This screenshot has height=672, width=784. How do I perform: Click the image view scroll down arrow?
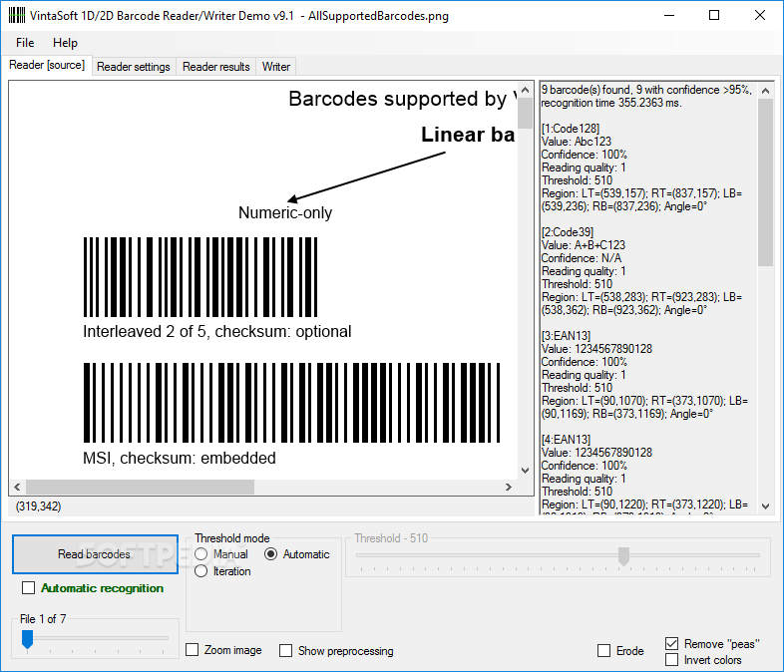[525, 471]
